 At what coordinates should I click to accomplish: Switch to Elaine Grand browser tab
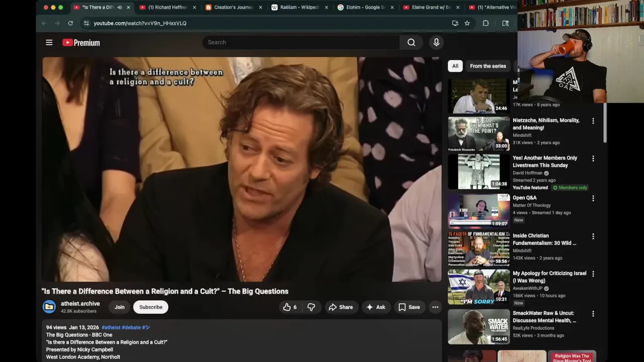coord(431,8)
